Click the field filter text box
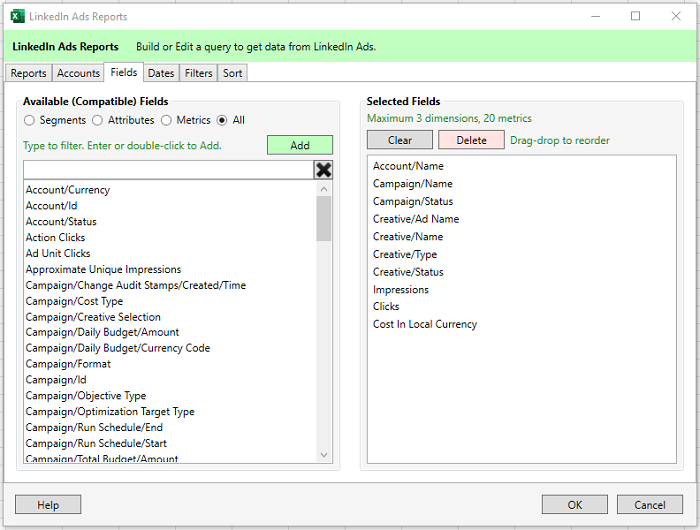 coord(169,170)
